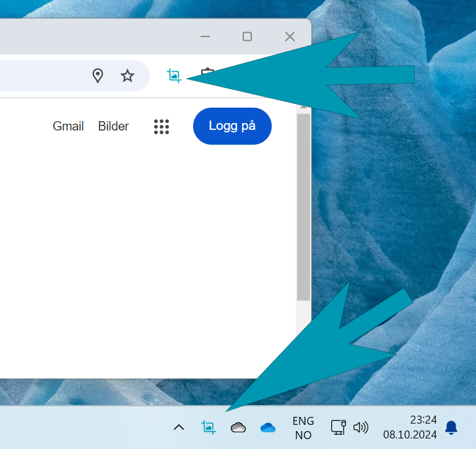The width and height of the screenshot is (476, 449).
Task: Minimize the browser window
Action: click(206, 36)
